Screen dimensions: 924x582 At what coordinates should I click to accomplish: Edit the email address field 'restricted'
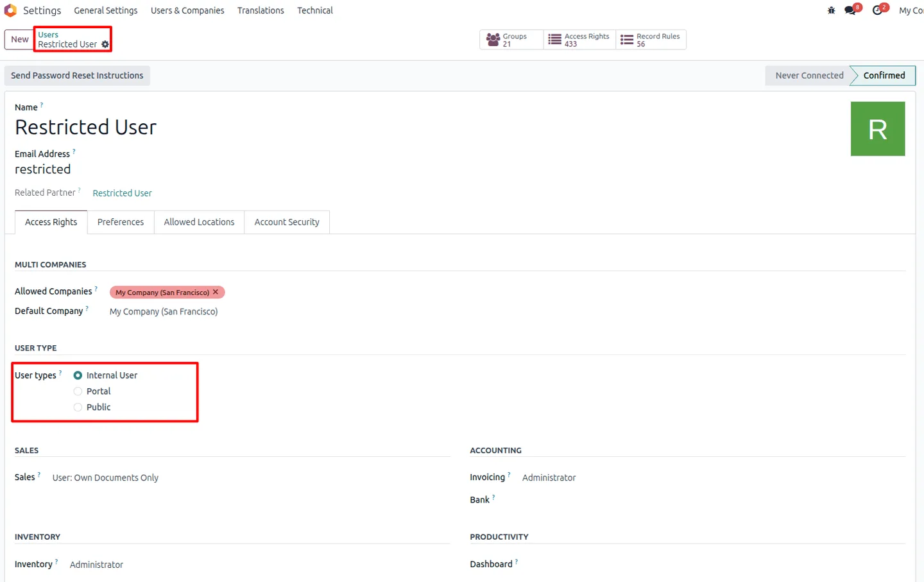point(43,169)
